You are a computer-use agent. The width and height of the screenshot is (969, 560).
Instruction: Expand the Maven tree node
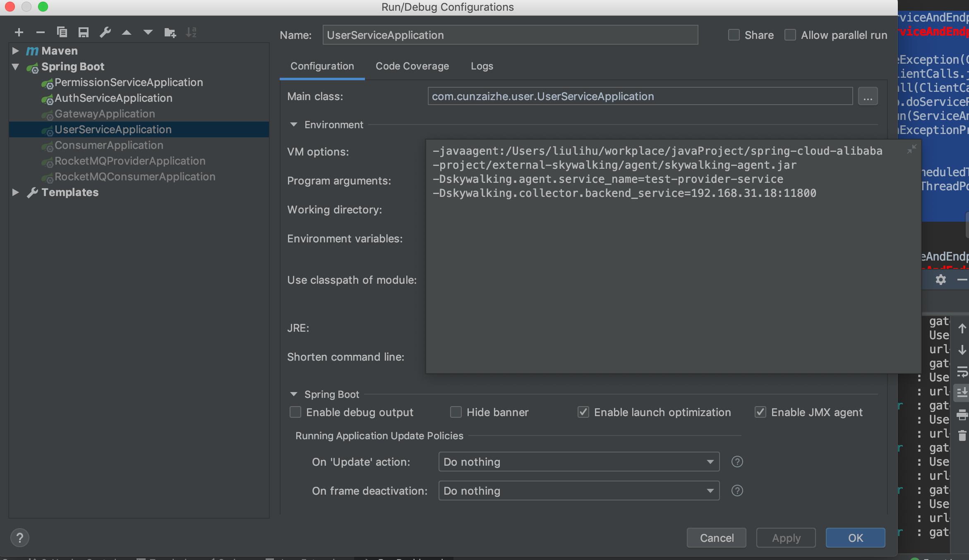click(15, 51)
